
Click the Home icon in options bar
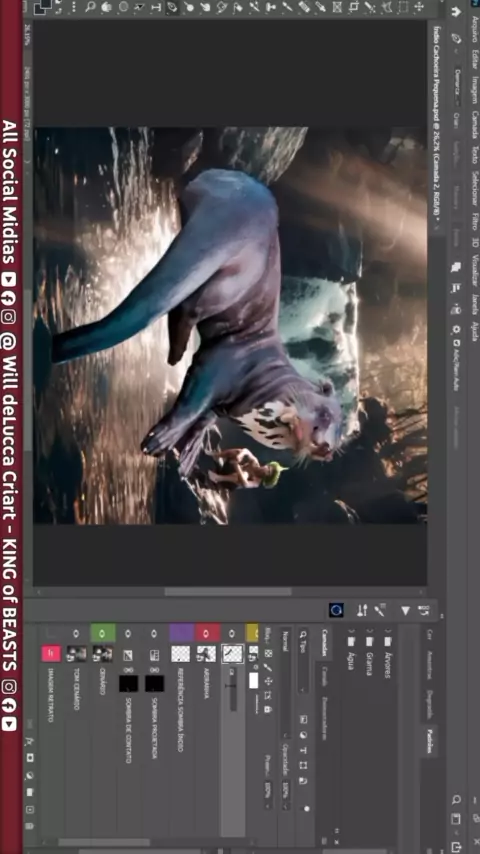(457, 12)
